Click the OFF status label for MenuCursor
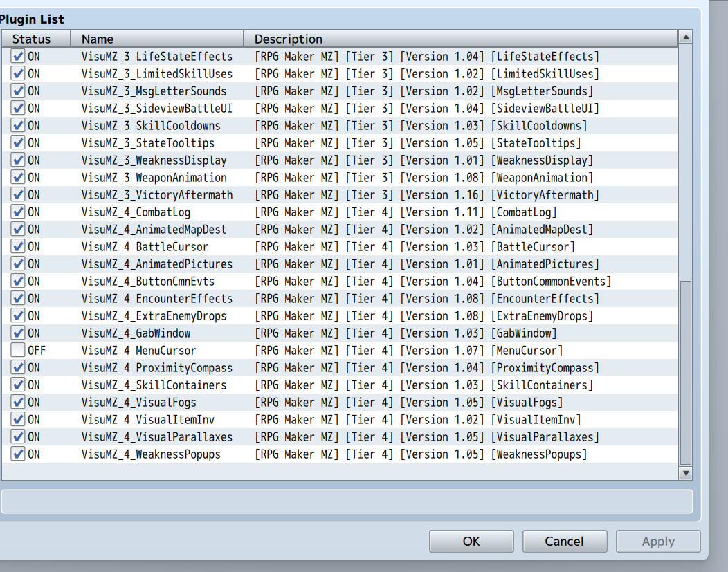728x572 pixels. click(x=37, y=350)
